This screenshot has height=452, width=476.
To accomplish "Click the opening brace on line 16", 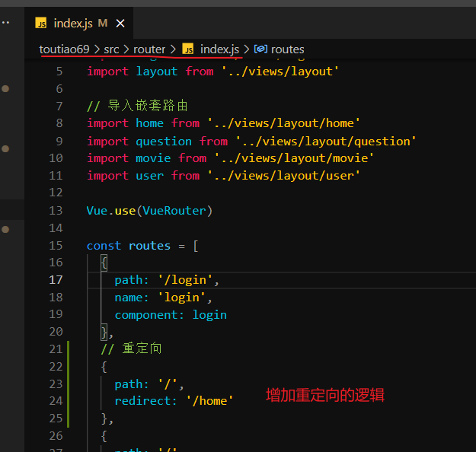I will click(104, 263).
